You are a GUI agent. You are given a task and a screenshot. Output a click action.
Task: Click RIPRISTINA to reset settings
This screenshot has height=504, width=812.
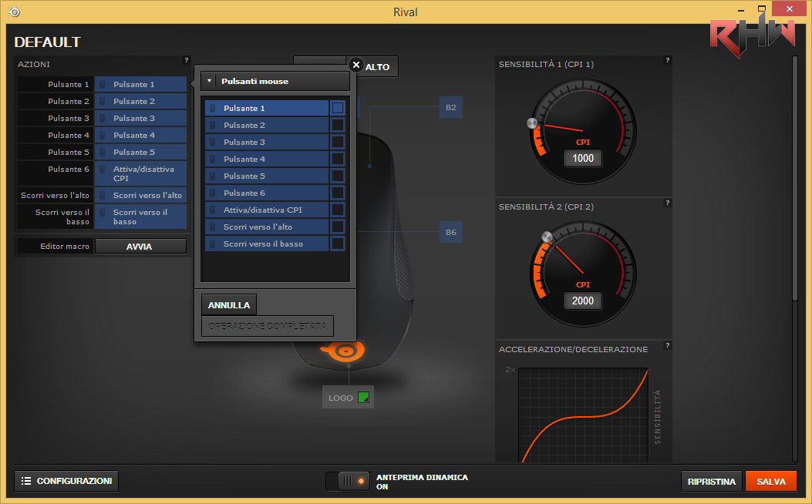coord(712,481)
